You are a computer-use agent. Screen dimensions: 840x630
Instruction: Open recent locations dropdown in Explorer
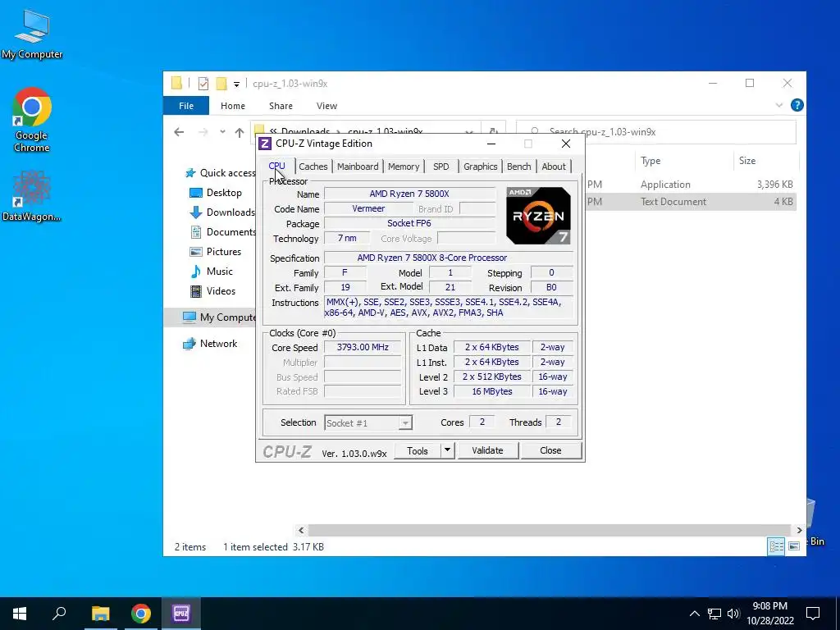pos(222,132)
